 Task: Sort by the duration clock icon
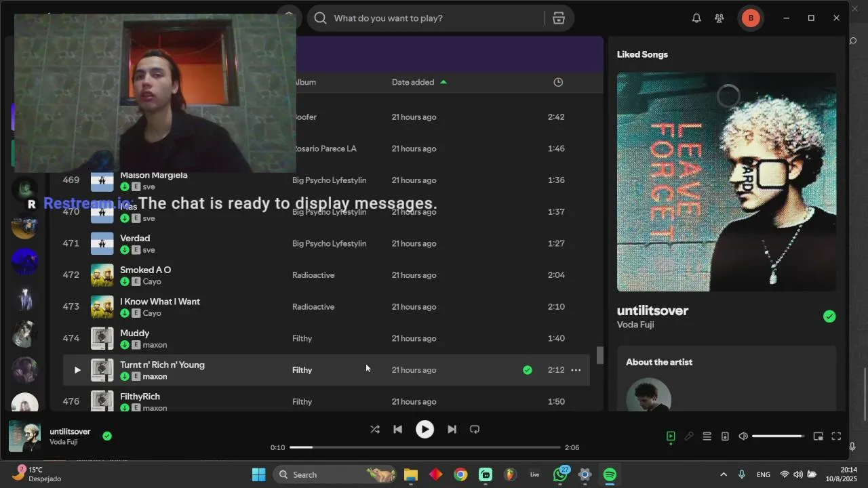pos(558,82)
